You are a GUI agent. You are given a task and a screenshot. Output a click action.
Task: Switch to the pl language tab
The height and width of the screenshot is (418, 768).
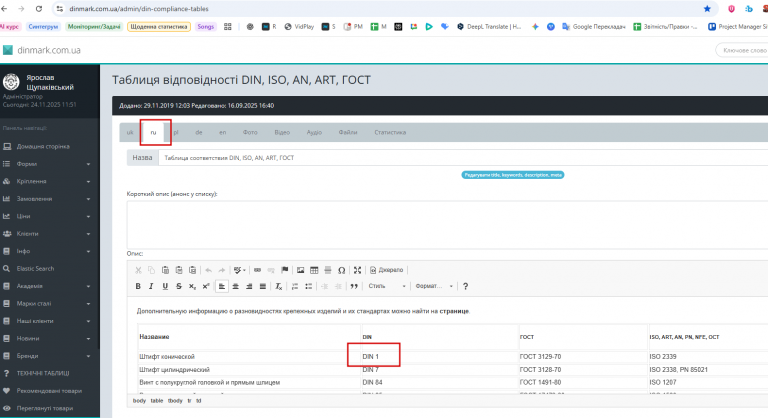(x=176, y=132)
